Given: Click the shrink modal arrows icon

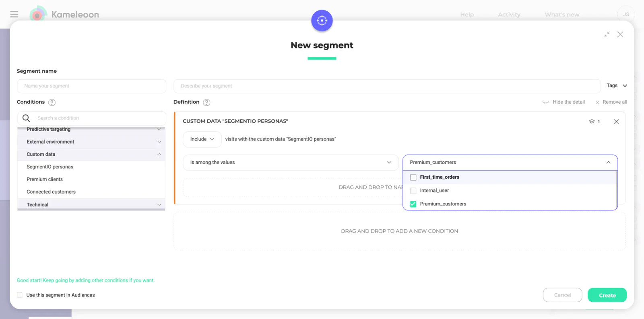Looking at the screenshot, I should (x=607, y=35).
